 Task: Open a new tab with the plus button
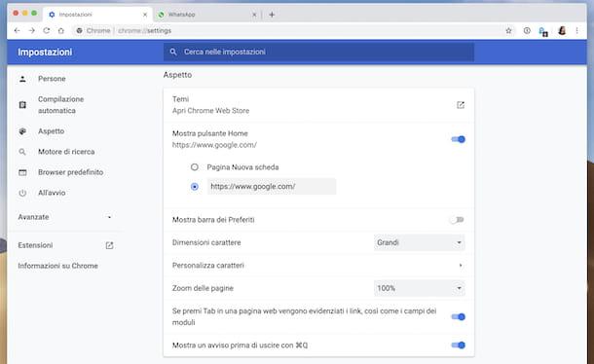point(272,15)
